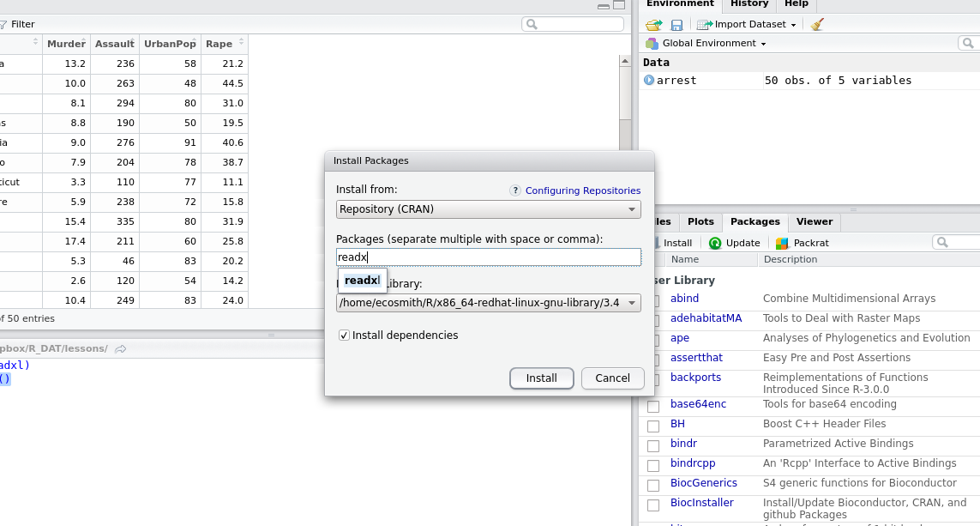Click the Packages text input field
This screenshot has width=980, height=526.
point(488,257)
